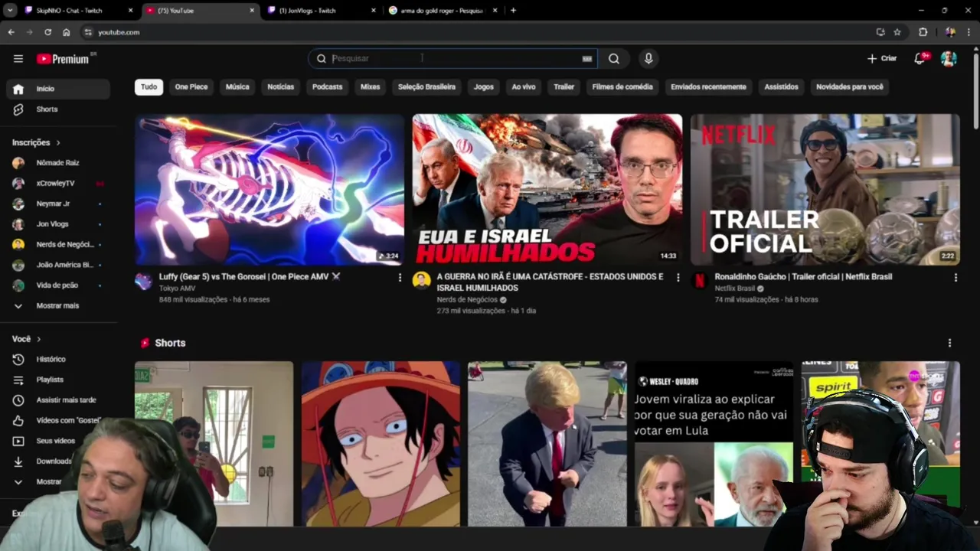Click the Criar button

[882, 58]
